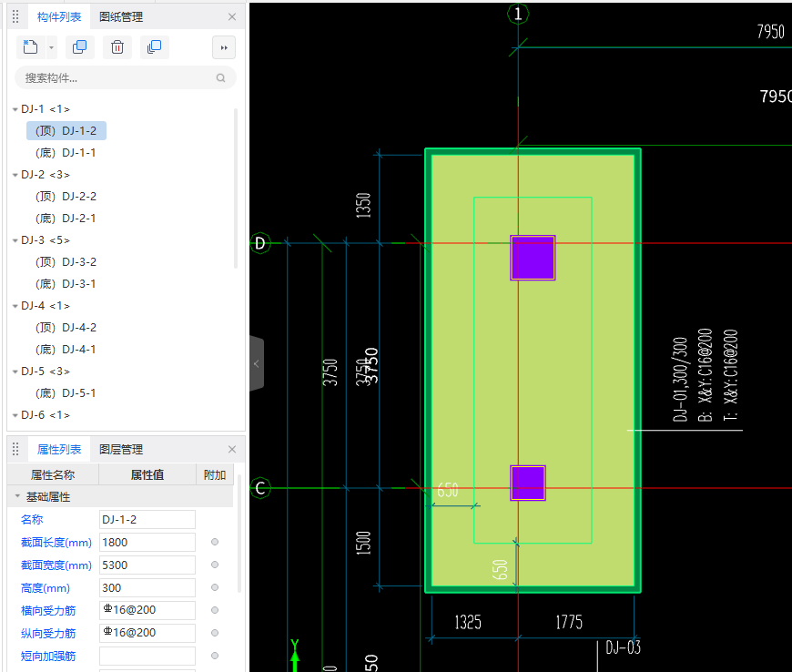Toggle 附加 option for 截面长度
This screenshot has height=672, width=792.
(215, 542)
